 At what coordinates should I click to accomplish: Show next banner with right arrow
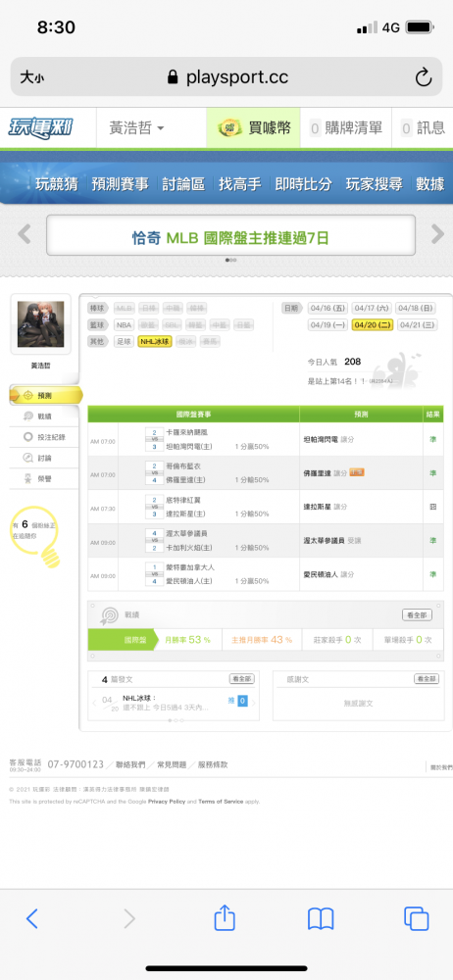point(437,234)
